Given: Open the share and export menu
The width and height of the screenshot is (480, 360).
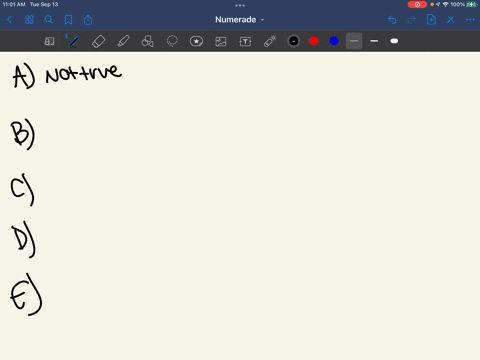Looking at the screenshot, I should [x=88, y=20].
